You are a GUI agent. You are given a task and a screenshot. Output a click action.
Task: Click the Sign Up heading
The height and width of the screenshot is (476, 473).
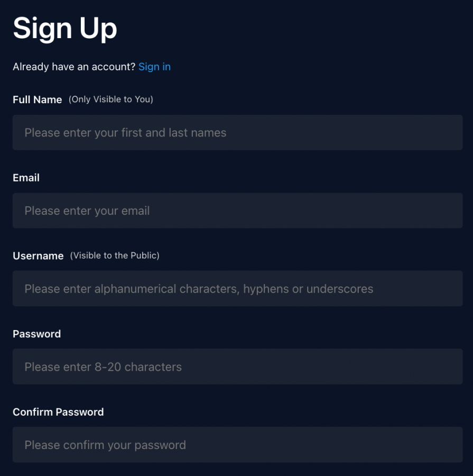click(65, 29)
